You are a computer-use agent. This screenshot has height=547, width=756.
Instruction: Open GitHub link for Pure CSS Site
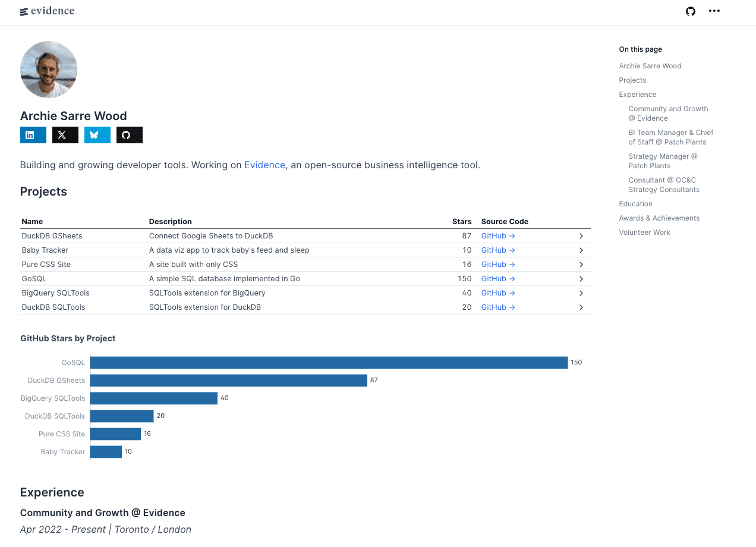click(x=497, y=265)
